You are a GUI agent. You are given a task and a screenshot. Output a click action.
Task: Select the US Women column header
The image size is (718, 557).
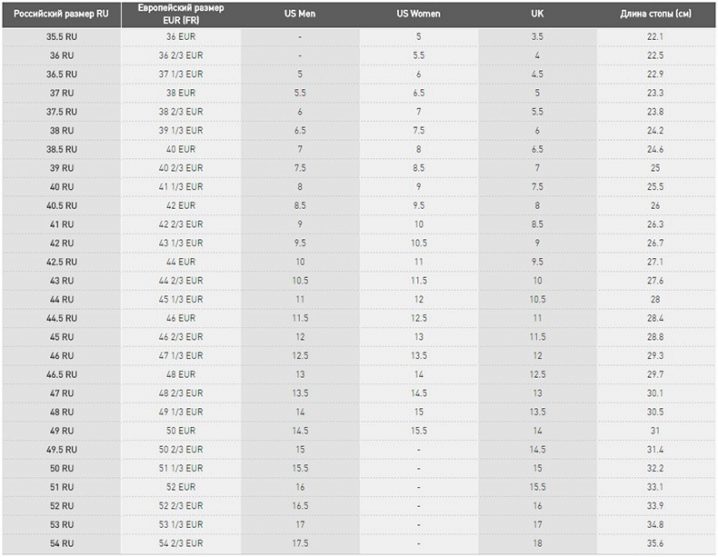[x=418, y=14]
